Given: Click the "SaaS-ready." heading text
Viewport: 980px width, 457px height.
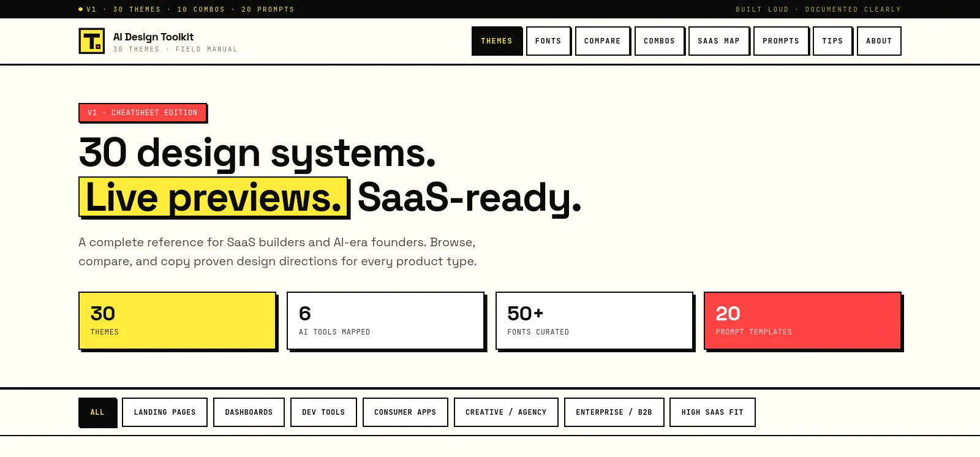Looking at the screenshot, I should (469, 197).
